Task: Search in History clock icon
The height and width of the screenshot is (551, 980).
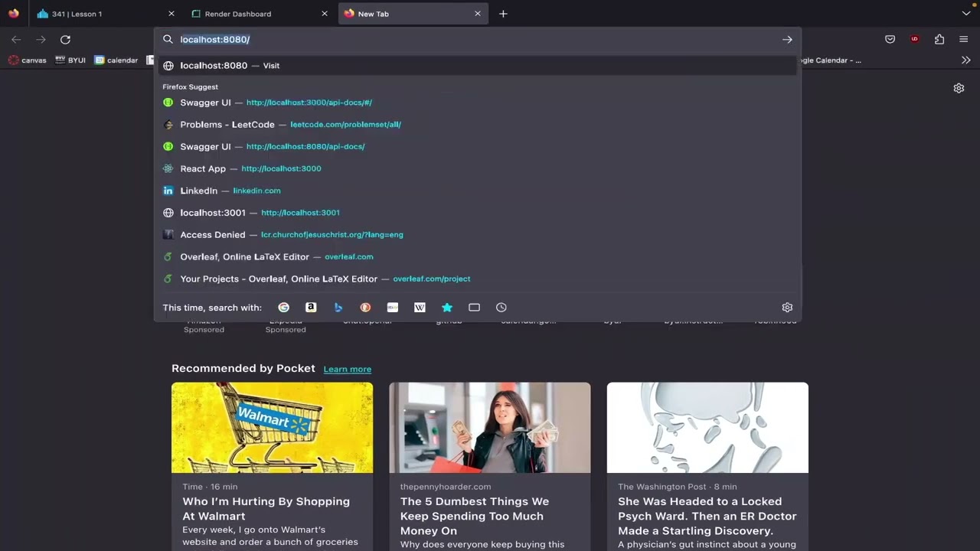Action: [501, 308]
